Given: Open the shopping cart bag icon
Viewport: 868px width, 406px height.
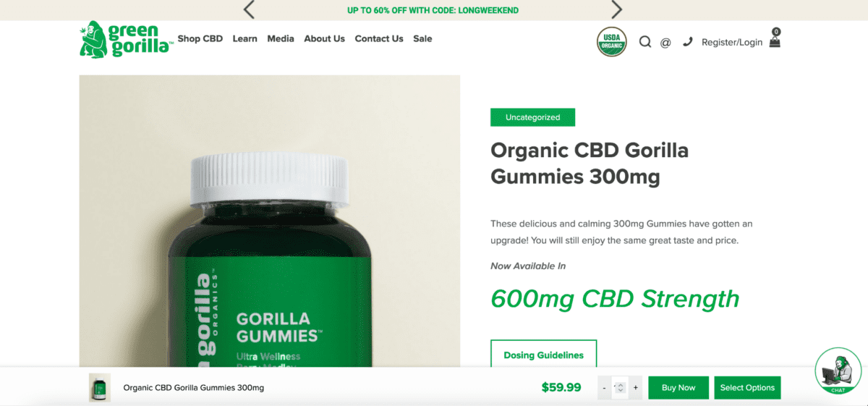Looking at the screenshot, I should [775, 40].
